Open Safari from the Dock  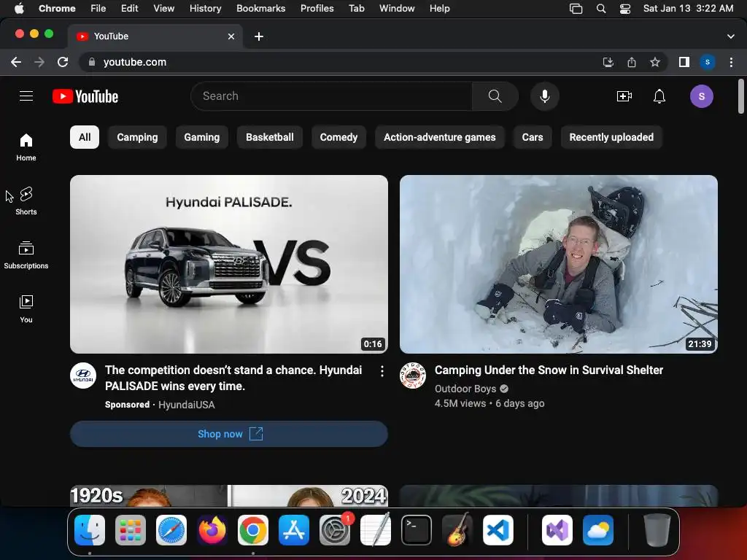pyautogui.click(x=171, y=530)
